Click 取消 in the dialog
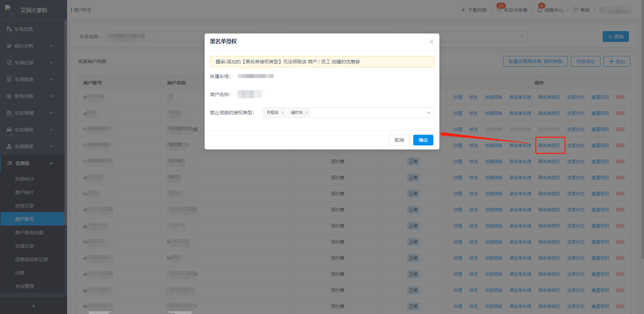 pyautogui.click(x=399, y=140)
